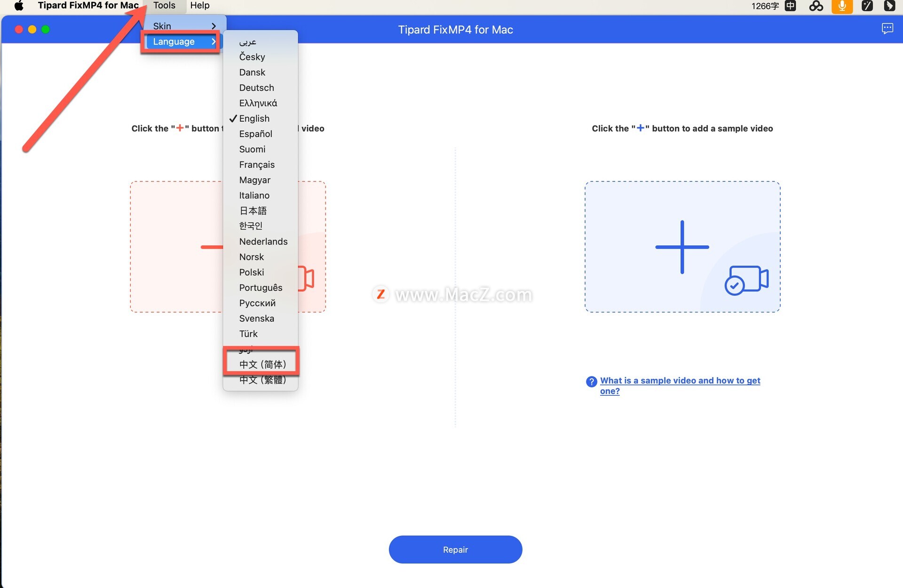Image resolution: width=903 pixels, height=588 pixels.
Task: Click the broken video drop area
Action: 228,247
